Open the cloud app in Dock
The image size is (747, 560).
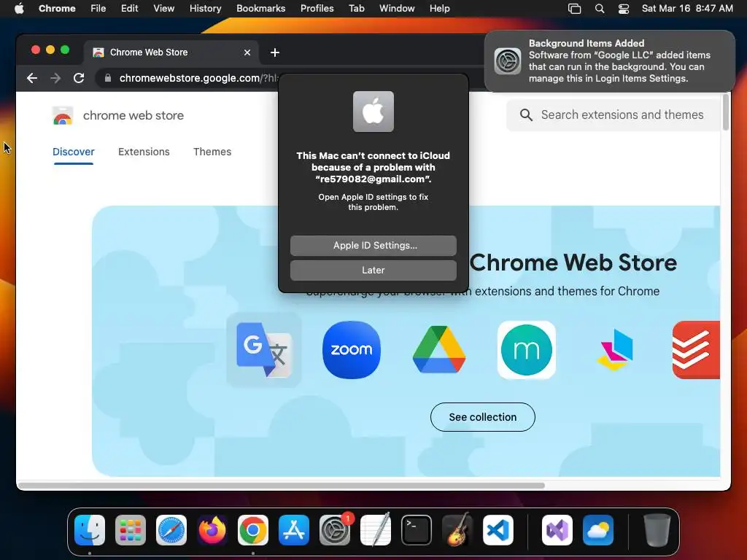point(598,530)
